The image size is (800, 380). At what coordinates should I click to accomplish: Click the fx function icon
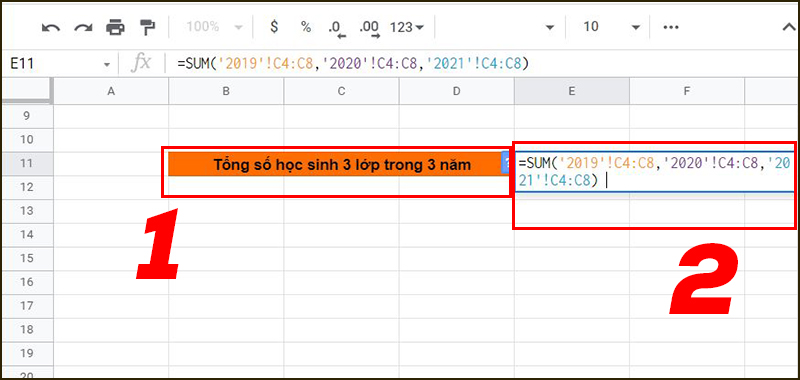141,63
